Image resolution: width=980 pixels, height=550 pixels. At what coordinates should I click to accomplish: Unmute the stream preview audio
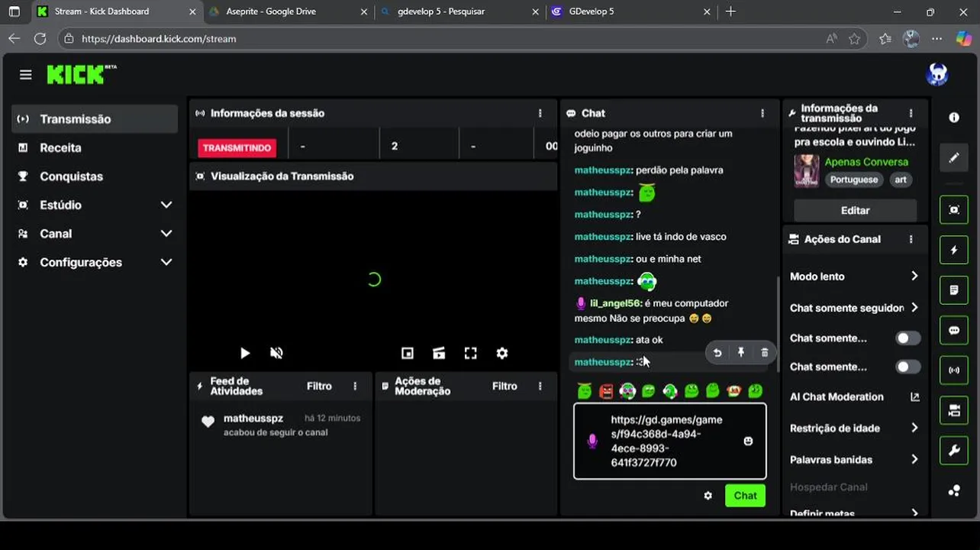click(x=276, y=353)
